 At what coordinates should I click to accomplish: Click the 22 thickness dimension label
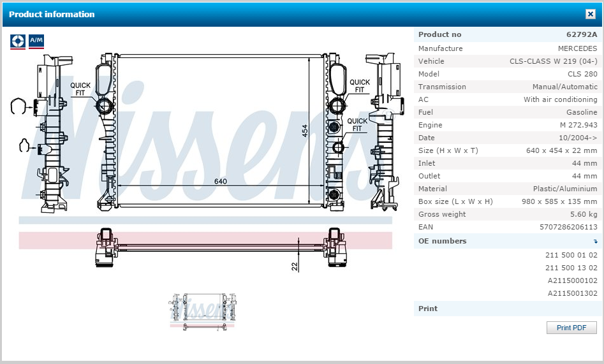pos(295,266)
